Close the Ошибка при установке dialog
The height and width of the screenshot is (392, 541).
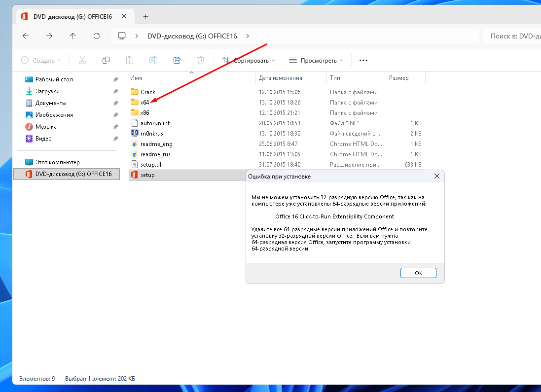437,176
